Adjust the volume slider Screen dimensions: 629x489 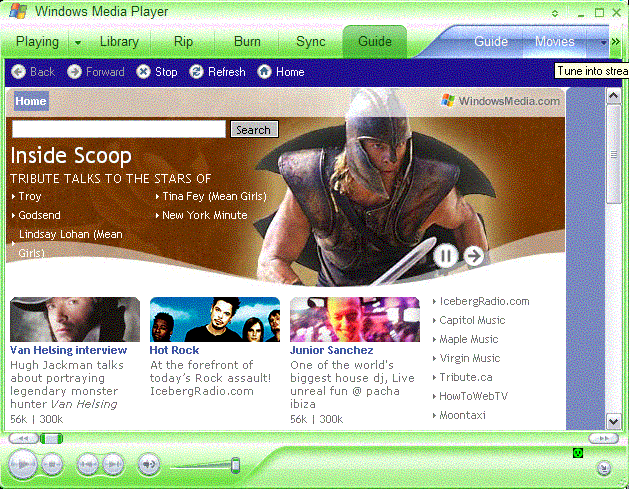[x=235, y=464]
